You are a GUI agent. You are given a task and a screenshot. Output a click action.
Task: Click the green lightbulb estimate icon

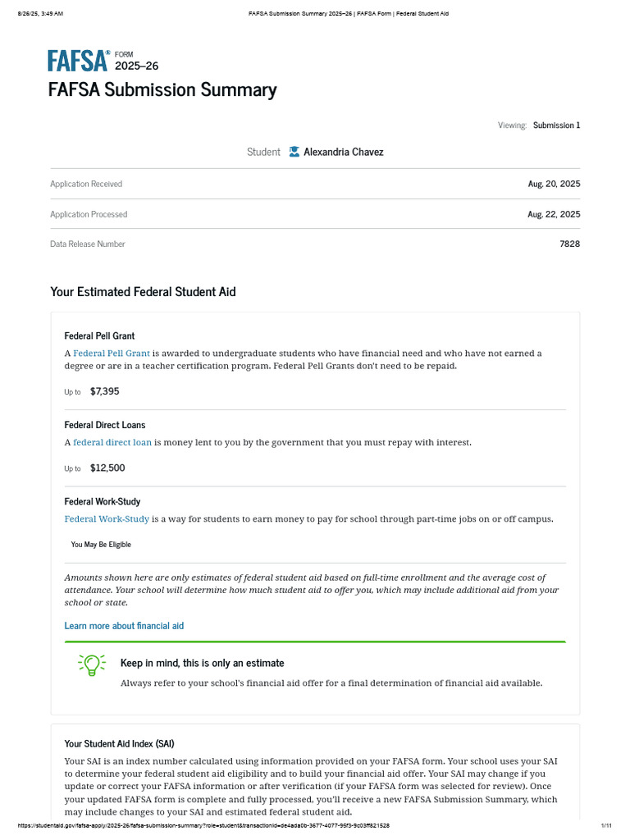[x=92, y=664]
